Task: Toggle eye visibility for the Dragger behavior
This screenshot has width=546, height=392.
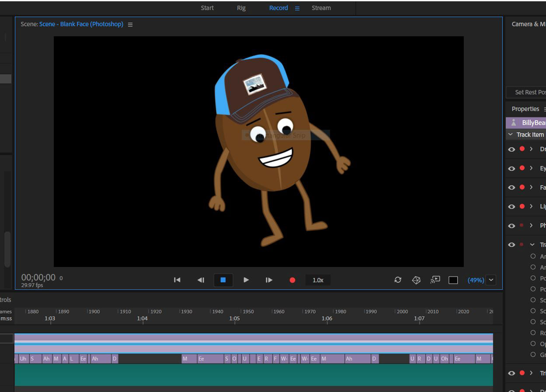Action: pyautogui.click(x=511, y=149)
